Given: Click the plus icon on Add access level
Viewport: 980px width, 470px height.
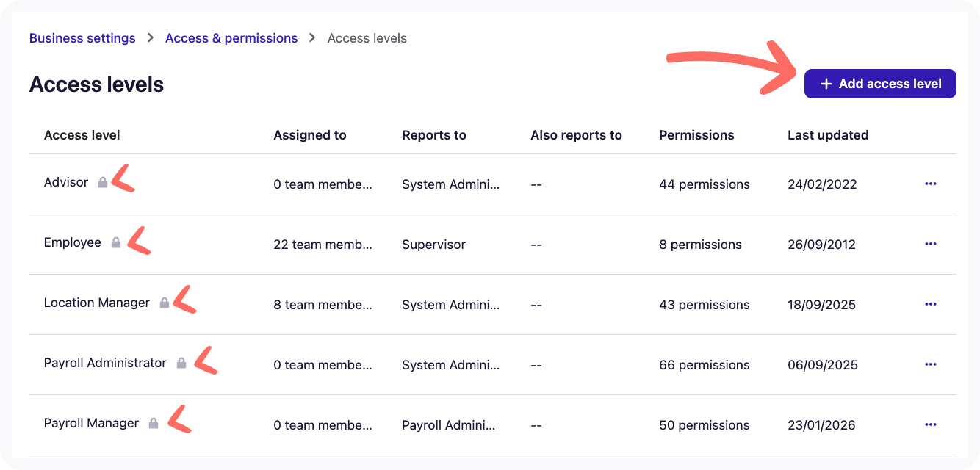Looking at the screenshot, I should [x=826, y=84].
